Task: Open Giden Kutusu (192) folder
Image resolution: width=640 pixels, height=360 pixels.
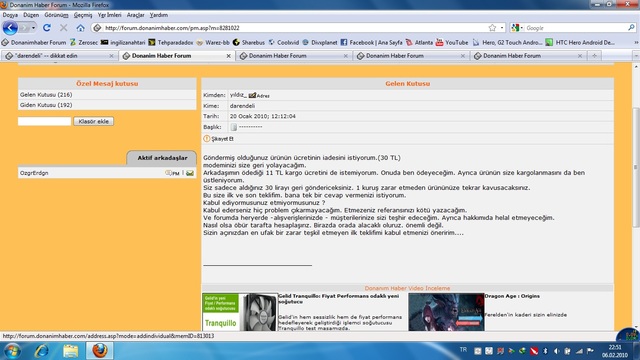Action: click(46, 105)
